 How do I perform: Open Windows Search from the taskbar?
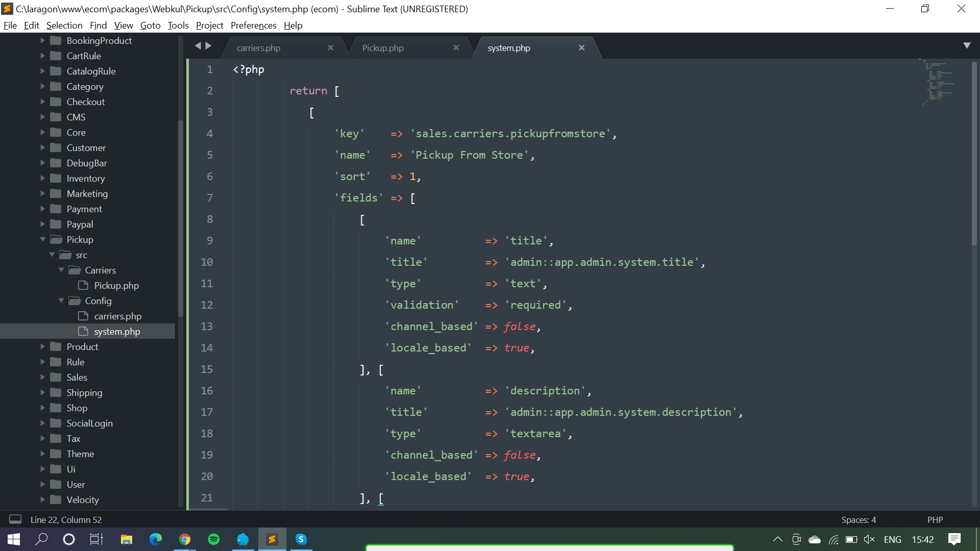click(41, 539)
